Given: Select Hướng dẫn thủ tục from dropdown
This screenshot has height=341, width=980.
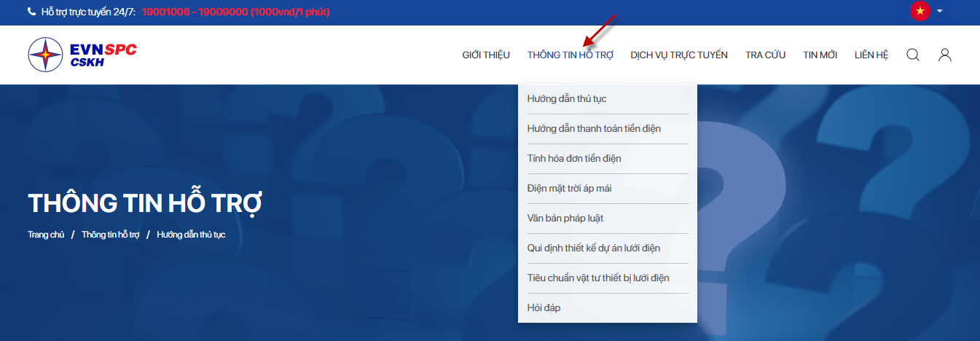Looking at the screenshot, I should [x=567, y=99].
